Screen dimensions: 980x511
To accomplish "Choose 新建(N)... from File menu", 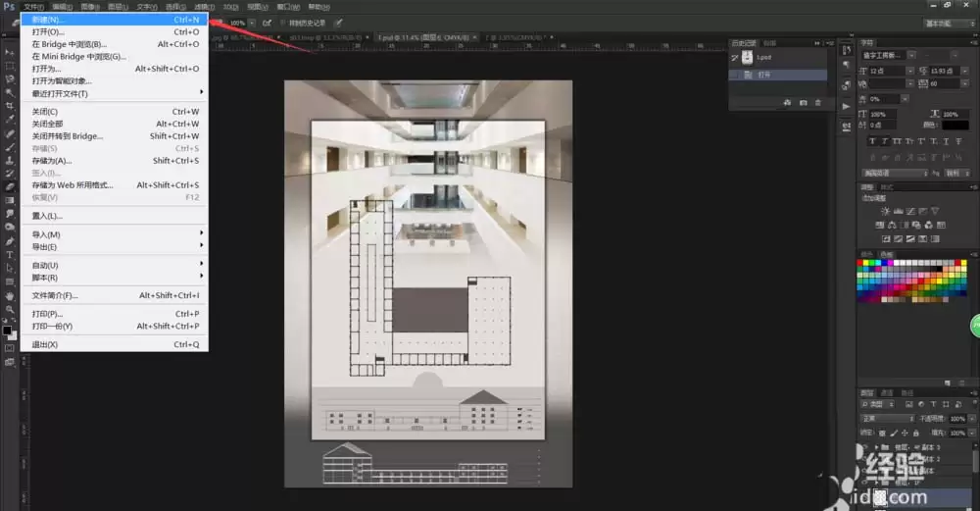I will click(x=117, y=20).
